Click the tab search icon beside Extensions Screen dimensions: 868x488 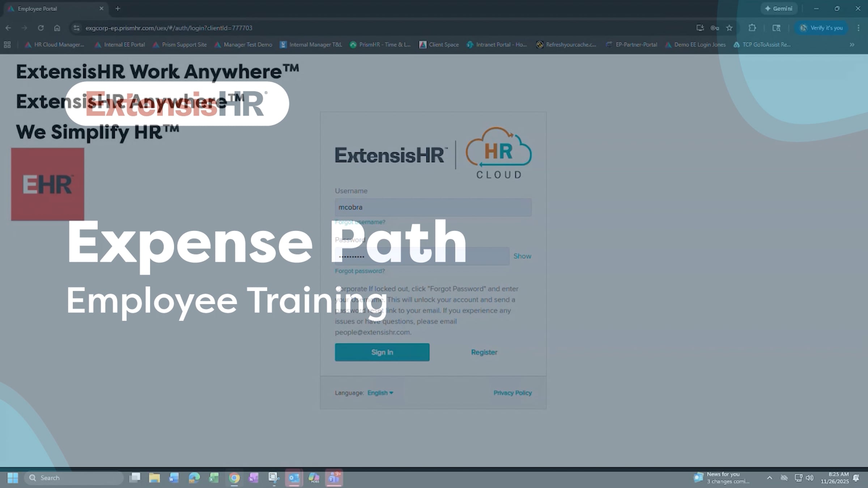[776, 28]
